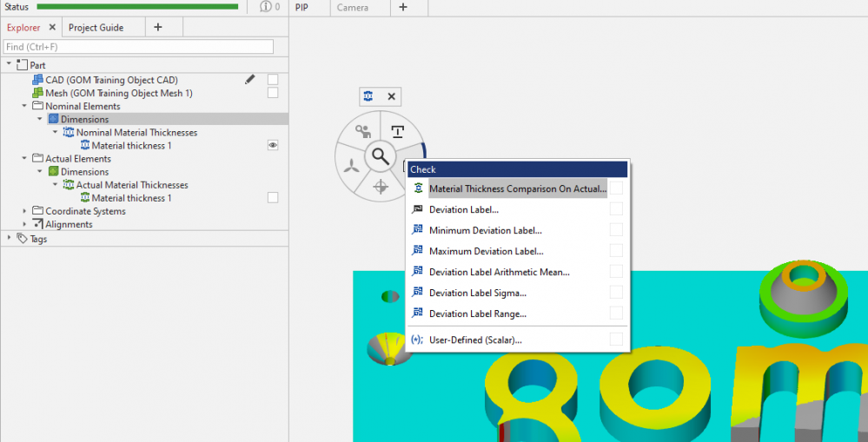Click the blue CAD cubes icon

(x=37, y=80)
